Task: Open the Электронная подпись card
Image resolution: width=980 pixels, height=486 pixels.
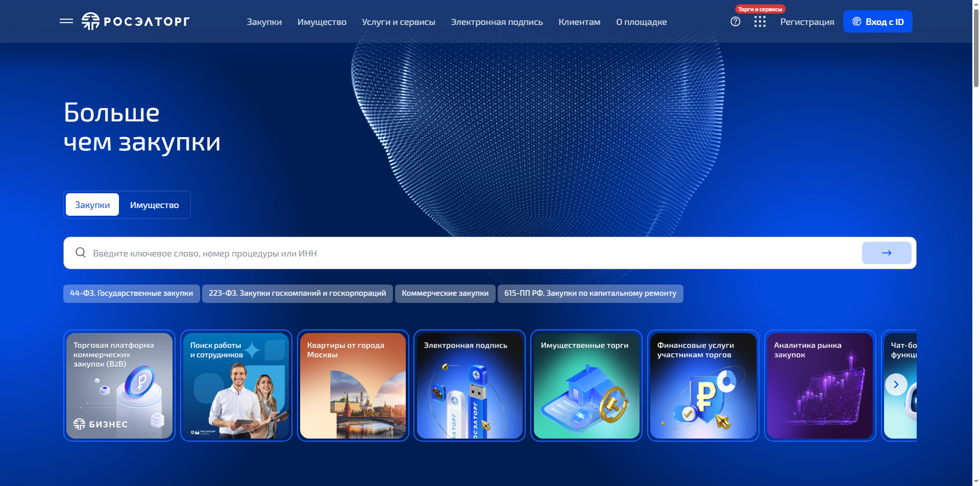Action: coord(470,386)
